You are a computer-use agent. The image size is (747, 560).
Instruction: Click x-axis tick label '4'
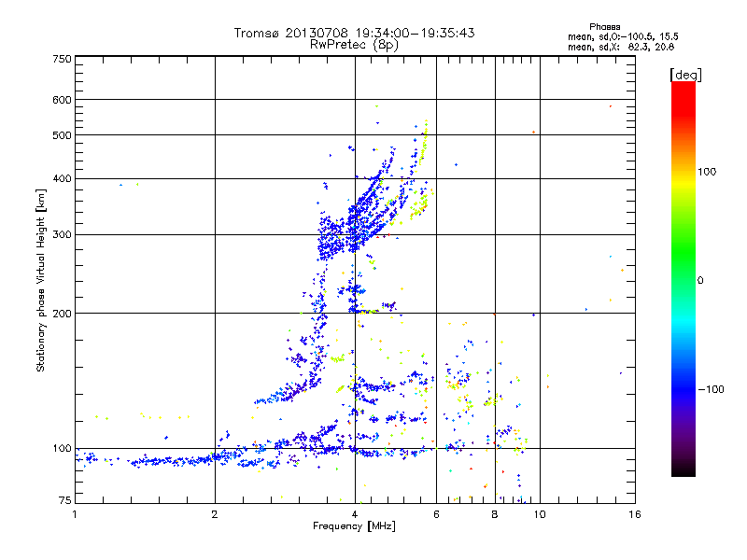pos(355,514)
